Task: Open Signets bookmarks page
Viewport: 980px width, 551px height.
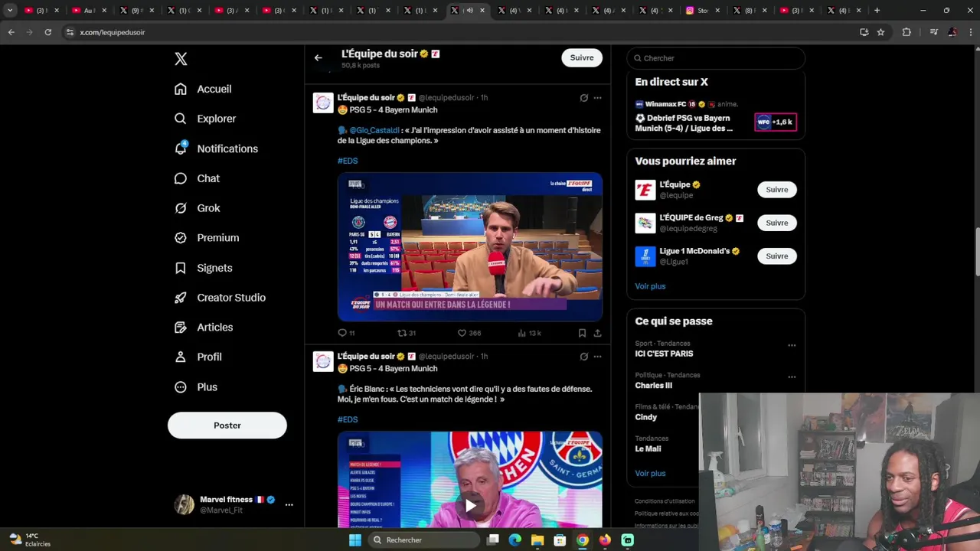Action: 203,268
